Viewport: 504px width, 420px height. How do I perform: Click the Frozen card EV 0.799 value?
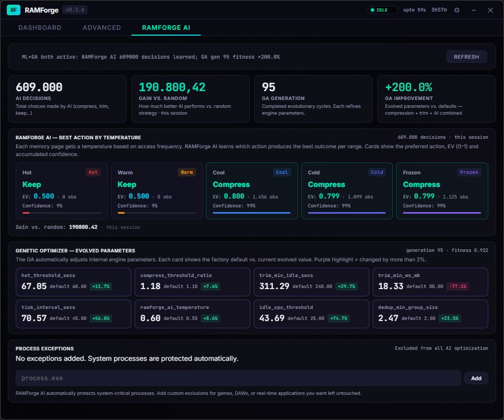pos(424,196)
